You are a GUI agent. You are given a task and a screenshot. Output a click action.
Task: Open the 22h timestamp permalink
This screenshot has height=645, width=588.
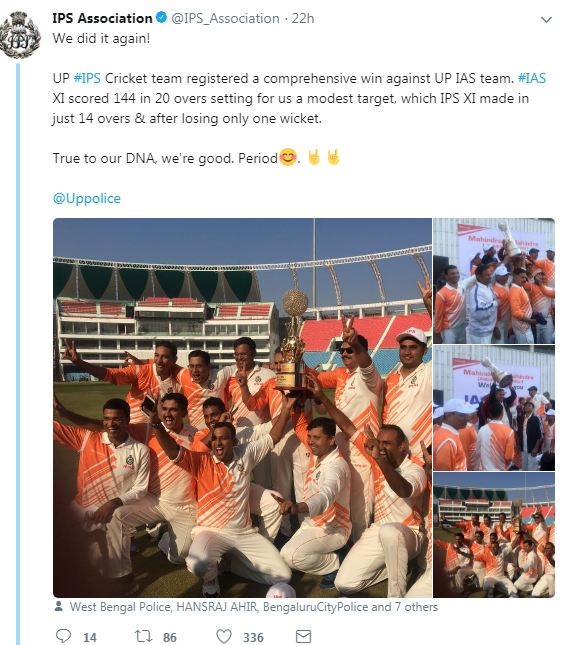[x=303, y=19]
